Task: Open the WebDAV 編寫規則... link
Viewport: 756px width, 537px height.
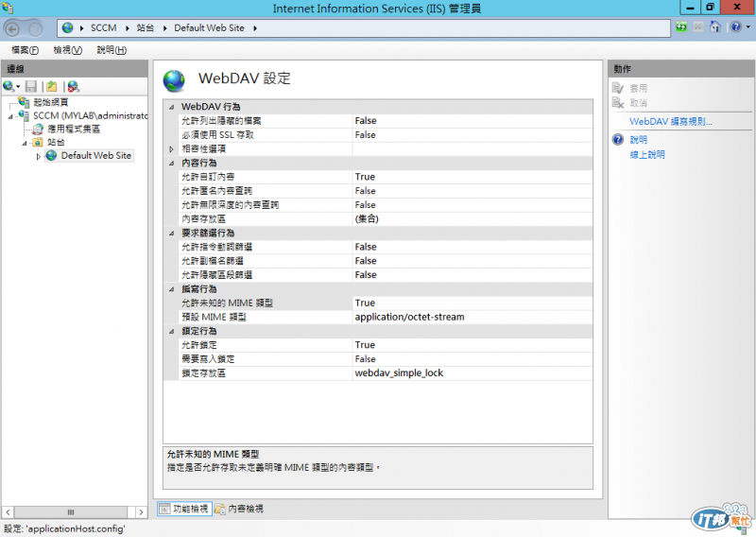Action: pos(671,122)
